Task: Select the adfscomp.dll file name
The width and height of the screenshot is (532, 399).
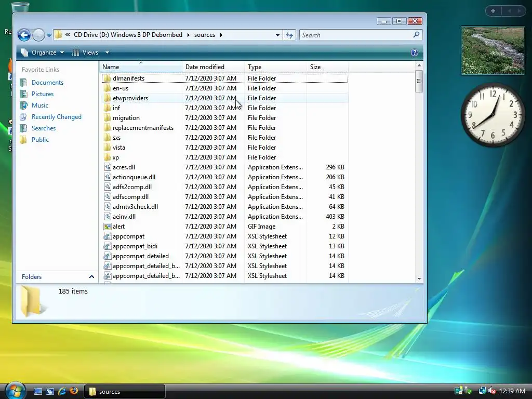Action: pos(130,197)
